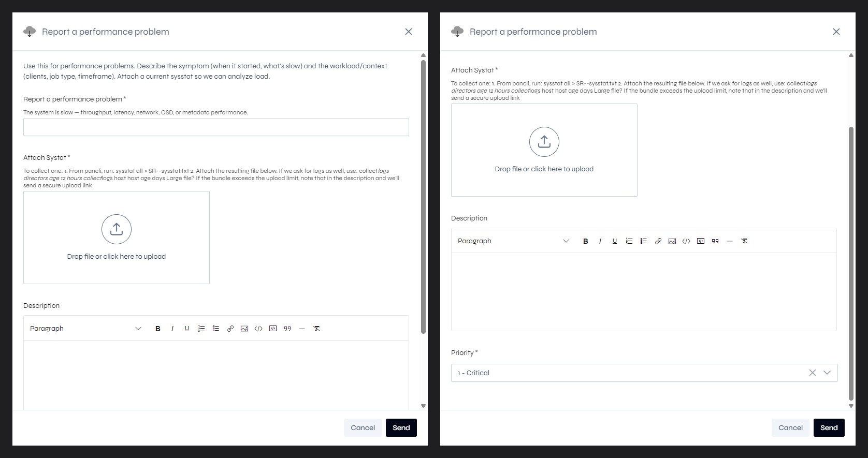868x458 pixels.
Task: Insert numbered list in the left dialog's editor
Action: (201, 329)
